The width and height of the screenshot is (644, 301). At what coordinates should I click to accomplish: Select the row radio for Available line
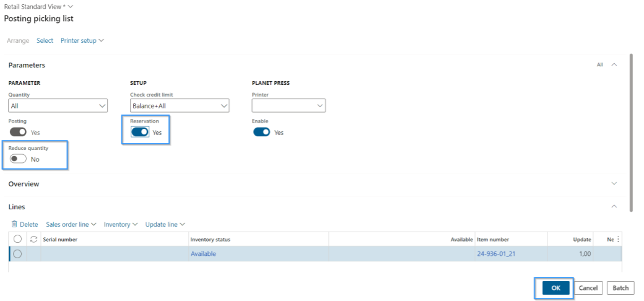pyautogui.click(x=17, y=253)
